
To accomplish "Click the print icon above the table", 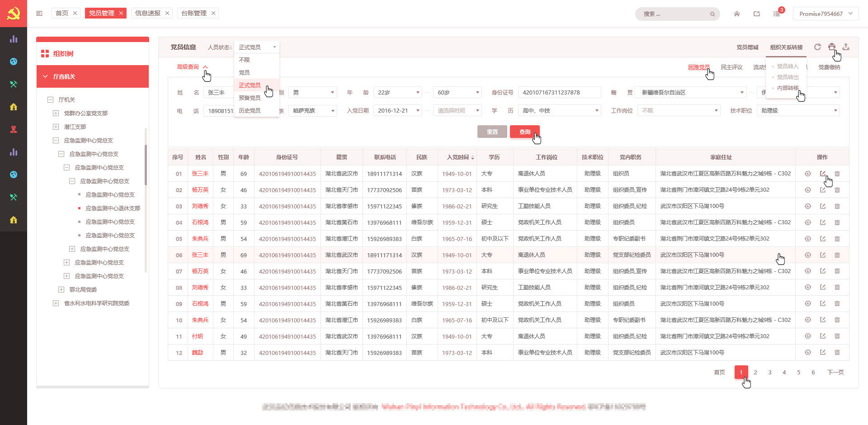I will tap(831, 47).
